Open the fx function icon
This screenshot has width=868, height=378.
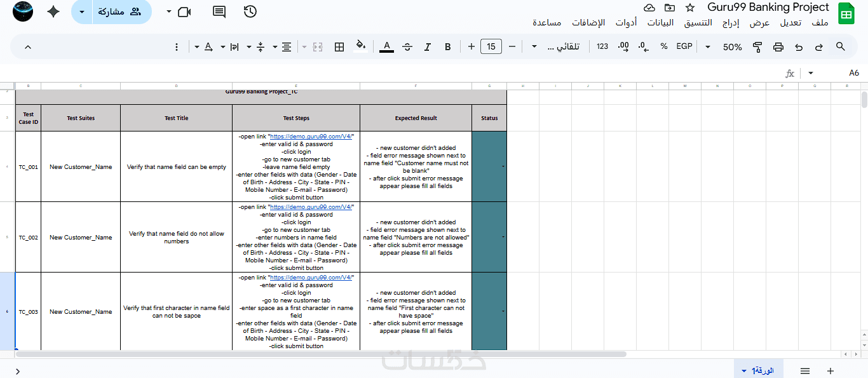(790, 74)
